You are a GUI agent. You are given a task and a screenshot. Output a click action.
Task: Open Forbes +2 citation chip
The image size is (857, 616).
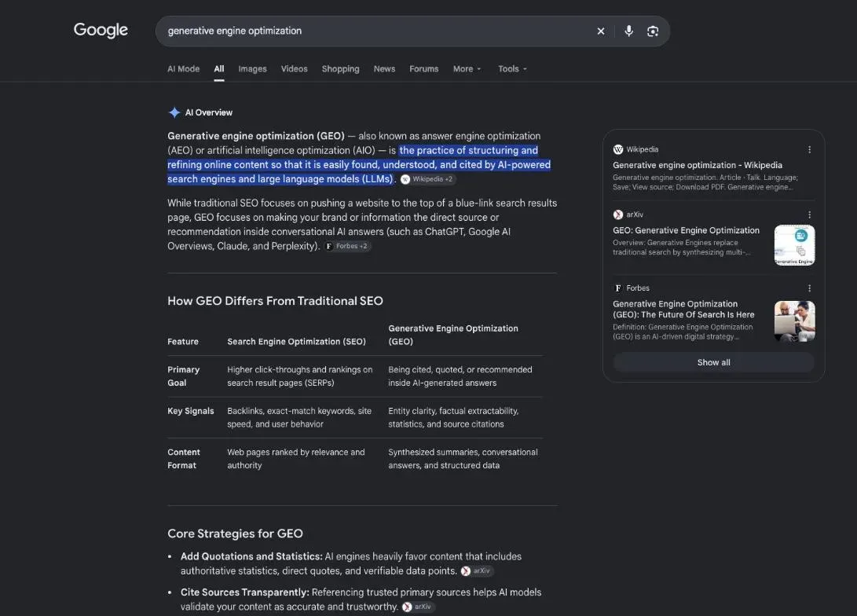click(x=347, y=247)
